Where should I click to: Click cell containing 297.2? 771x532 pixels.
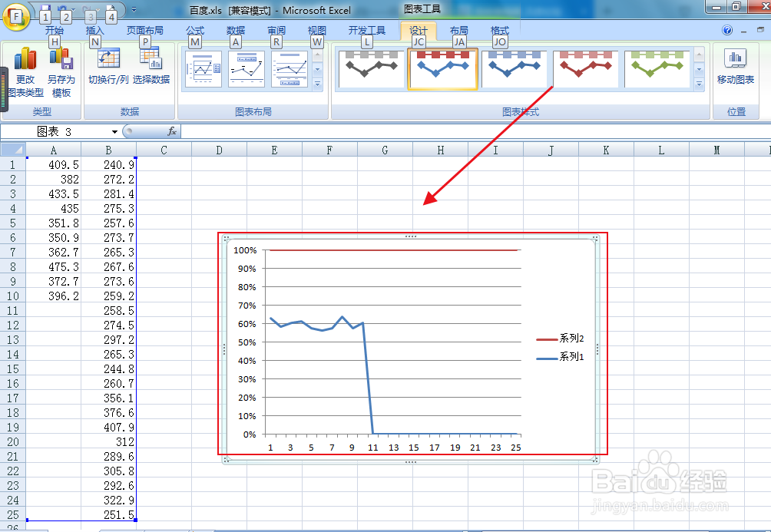point(109,340)
